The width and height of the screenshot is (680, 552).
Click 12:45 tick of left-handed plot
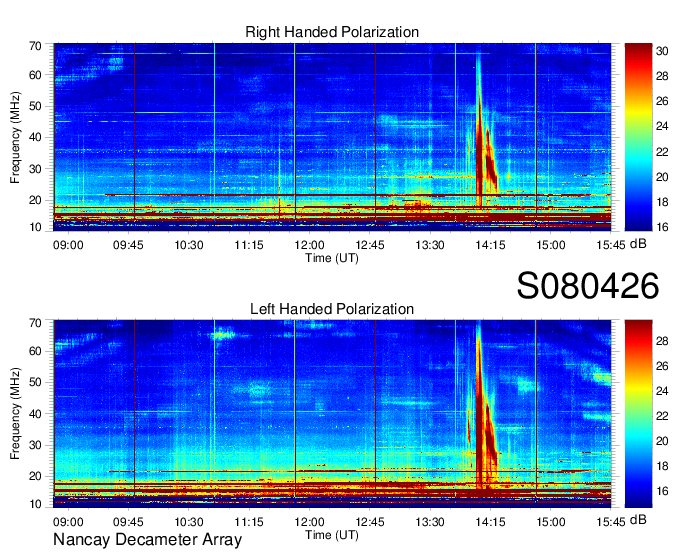pyautogui.click(x=369, y=522)
